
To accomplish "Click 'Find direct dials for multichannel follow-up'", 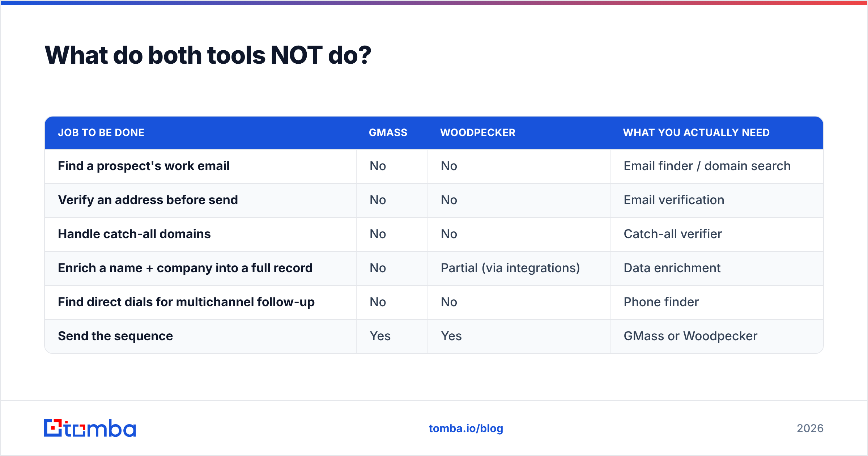I will 186,302.
